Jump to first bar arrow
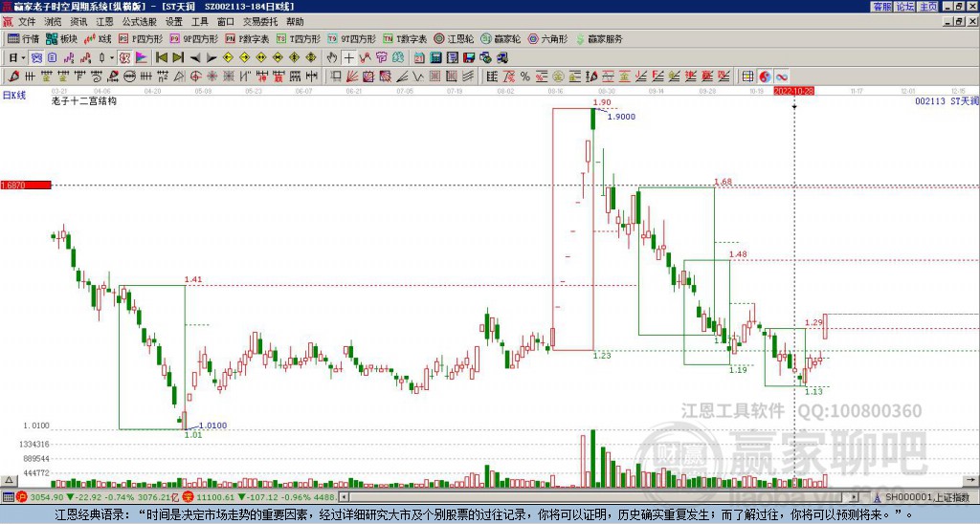980x524 pixels. [x=161, y=57]
